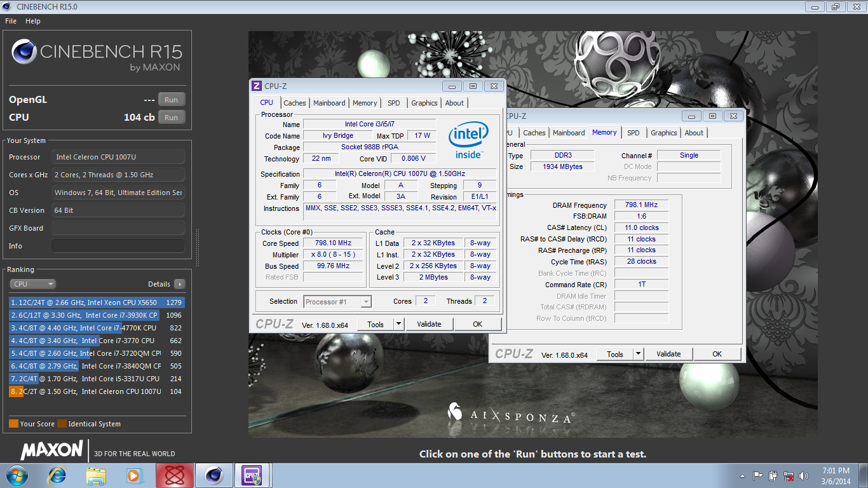
Task: Switch to Caches tab in front CPU-Z
Action: click(295, 103)
